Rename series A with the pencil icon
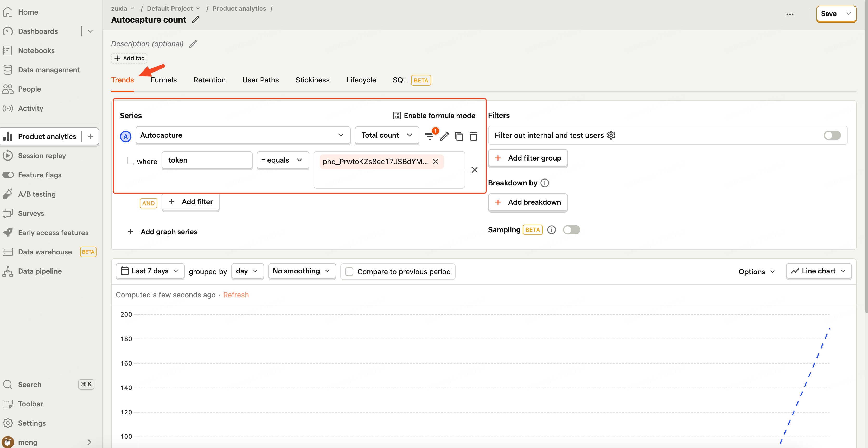868x448 pixels. pos(444,136)
